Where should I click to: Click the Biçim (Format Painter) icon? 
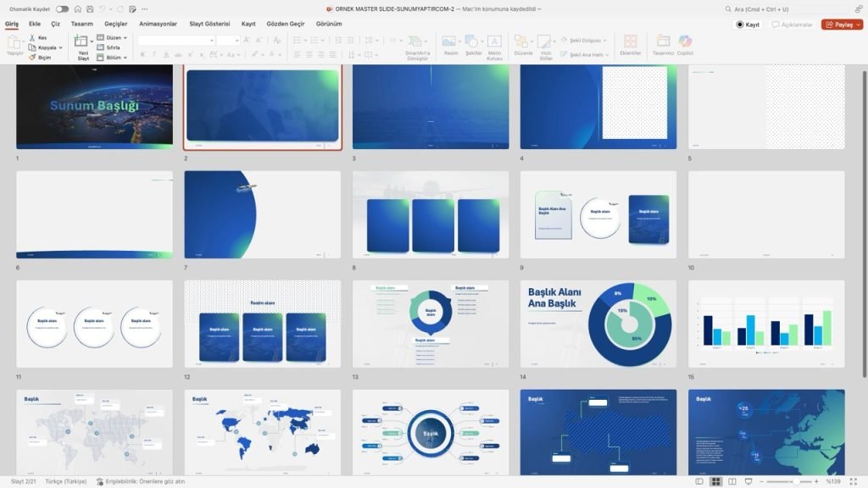34,56
